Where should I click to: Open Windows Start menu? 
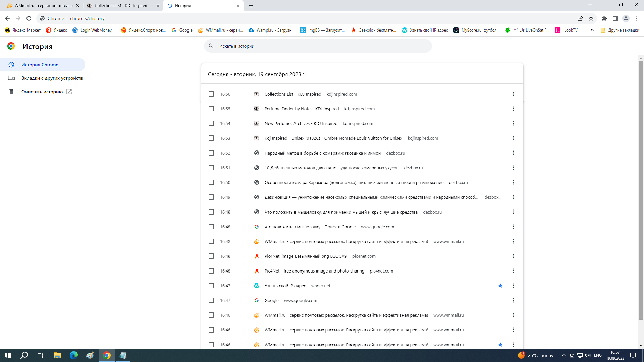[x=8, y=355]
